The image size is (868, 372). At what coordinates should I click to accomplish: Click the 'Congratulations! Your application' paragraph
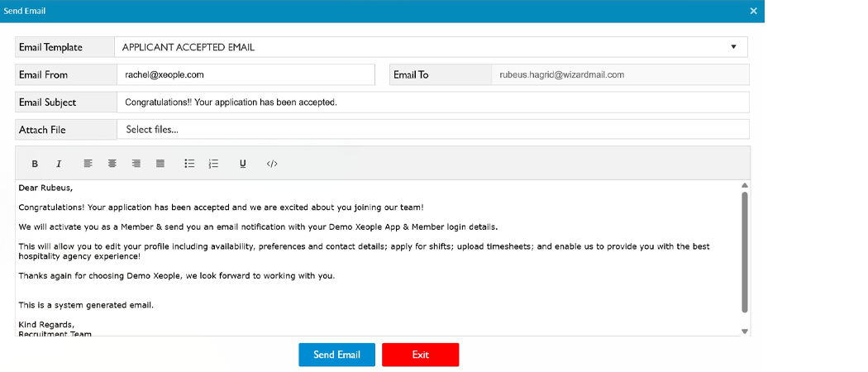[222, 207]
